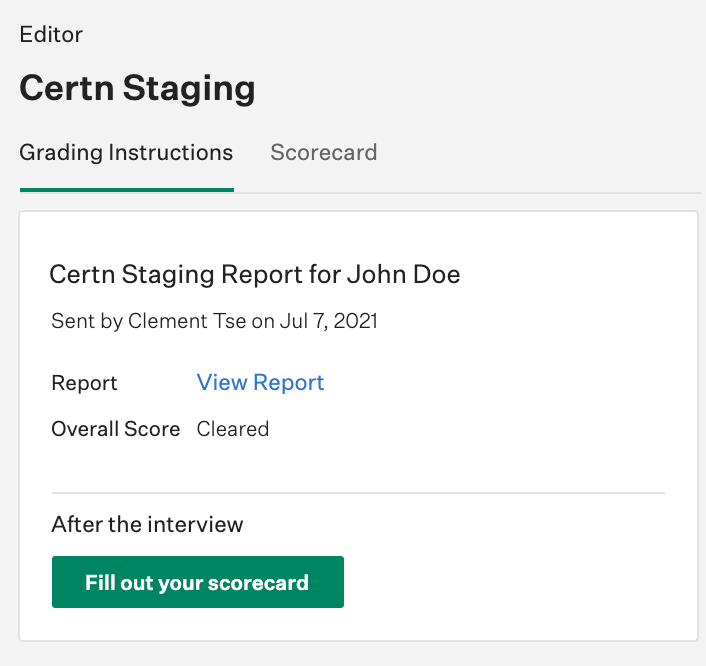The height and width of the screenshot is (666, 706).
Task: Click the Editor label at top
Action: 51,35
